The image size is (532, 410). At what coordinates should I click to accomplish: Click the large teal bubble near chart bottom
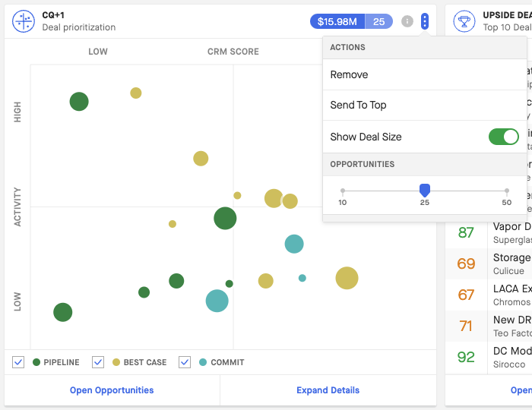[217, 301]
